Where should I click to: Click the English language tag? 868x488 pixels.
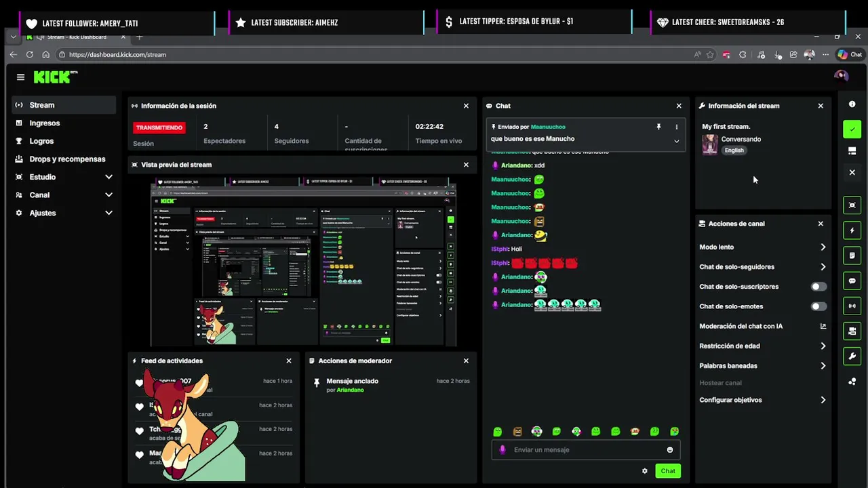point(734,150)
